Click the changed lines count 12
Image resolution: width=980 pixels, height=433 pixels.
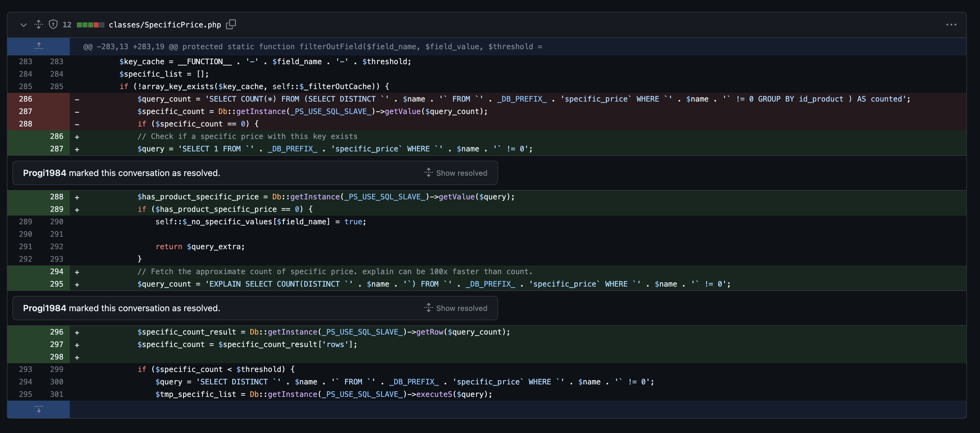click(67, 25)
